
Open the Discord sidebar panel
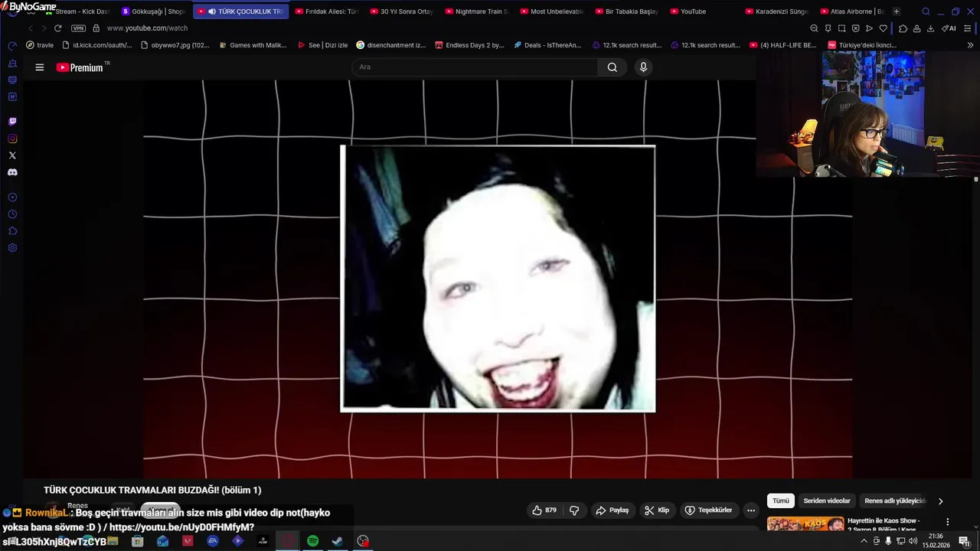coord(12,172)
